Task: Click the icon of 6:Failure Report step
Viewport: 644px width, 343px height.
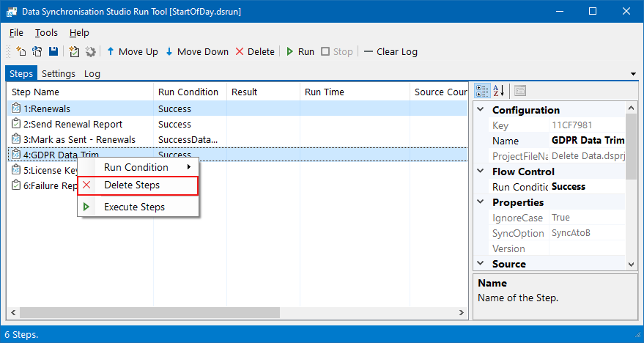Action: click(x=16, y=185)
